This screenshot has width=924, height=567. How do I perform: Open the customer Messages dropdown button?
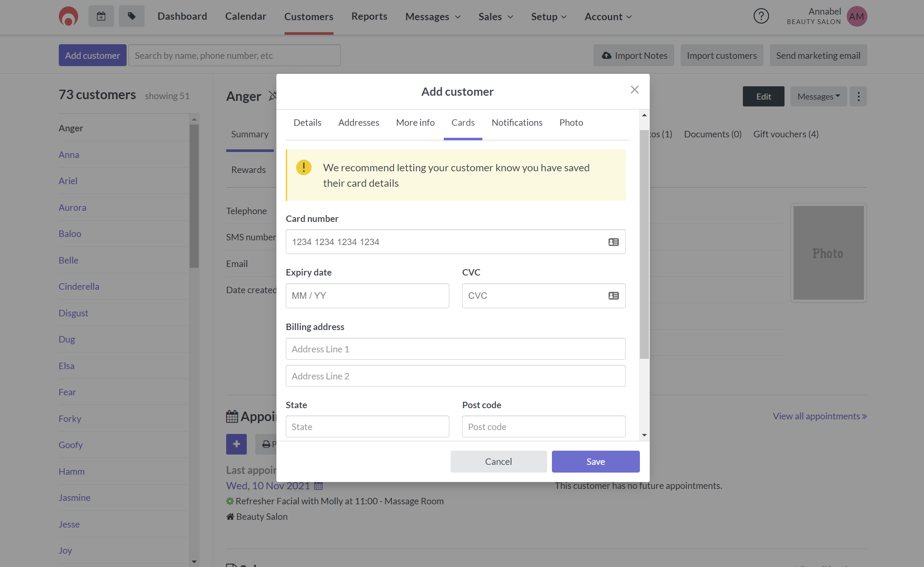click(x=818, y=97)
